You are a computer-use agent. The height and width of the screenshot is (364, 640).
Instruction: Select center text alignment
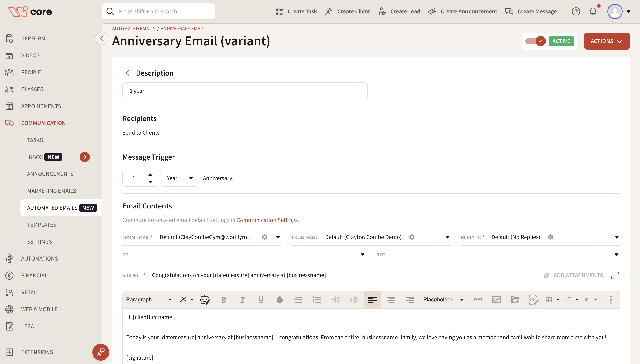391,299
